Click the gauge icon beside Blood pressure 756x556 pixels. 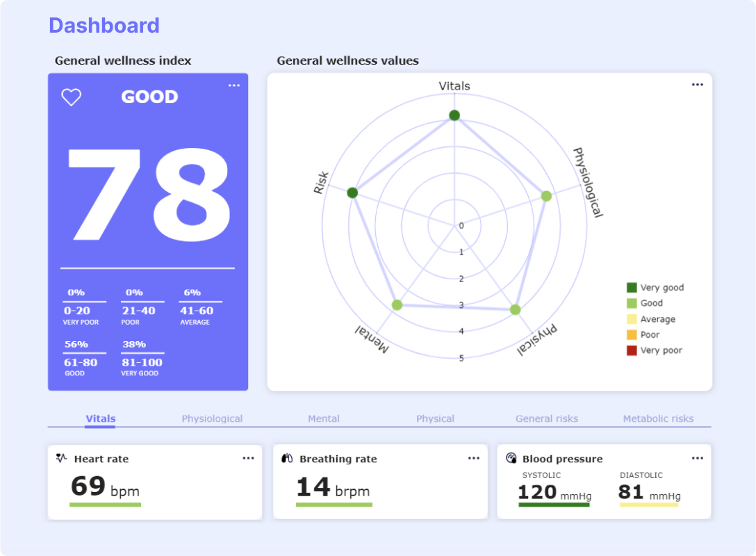511,458
